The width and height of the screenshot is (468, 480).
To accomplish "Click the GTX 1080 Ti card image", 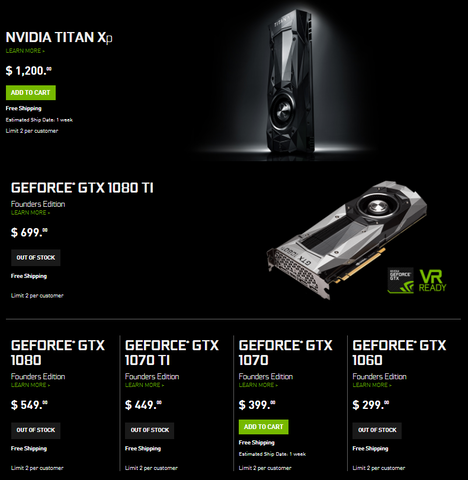I will tap(347, 239).
